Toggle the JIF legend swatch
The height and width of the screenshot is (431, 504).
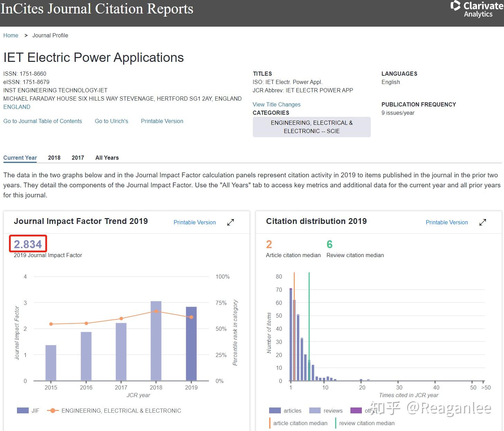23,411
